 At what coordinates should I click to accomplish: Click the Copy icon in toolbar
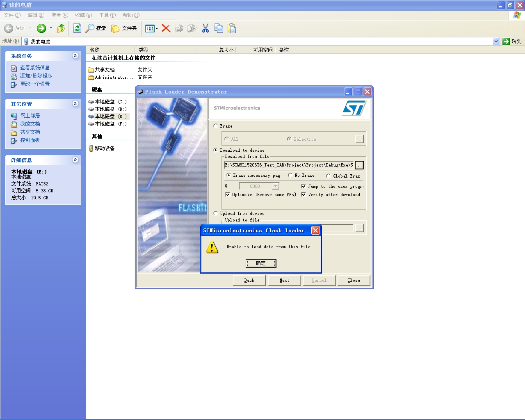[219, 28]
